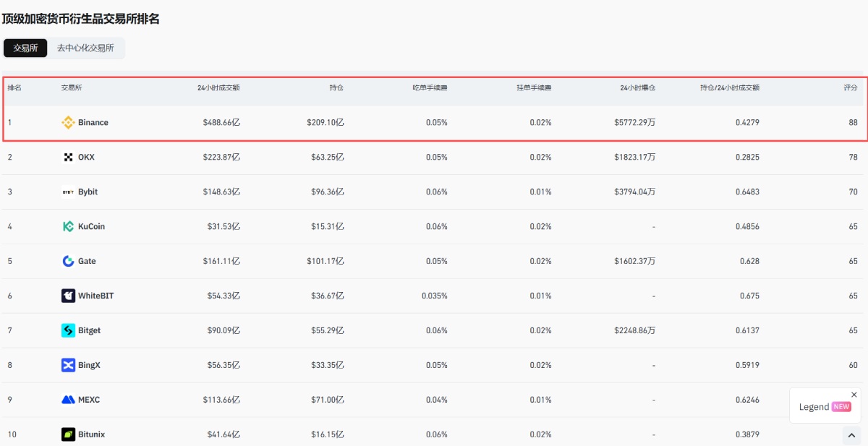
Task: Switch to the 去中心化交易所 tab
Action: tap(85, 48)
